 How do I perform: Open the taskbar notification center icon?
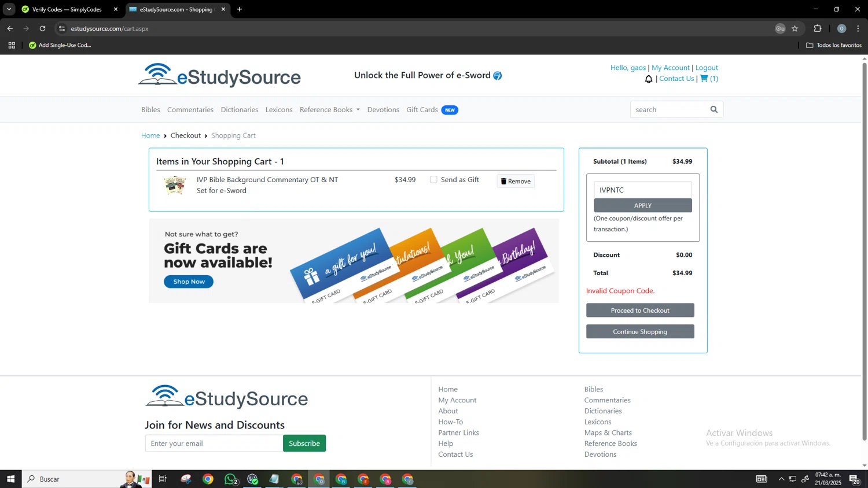coord(855,479)
